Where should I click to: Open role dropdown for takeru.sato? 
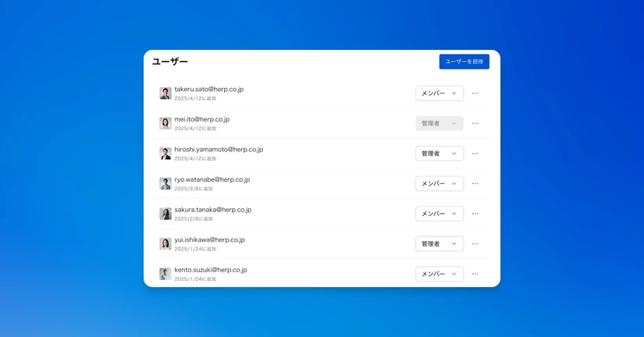coord(439,93)
